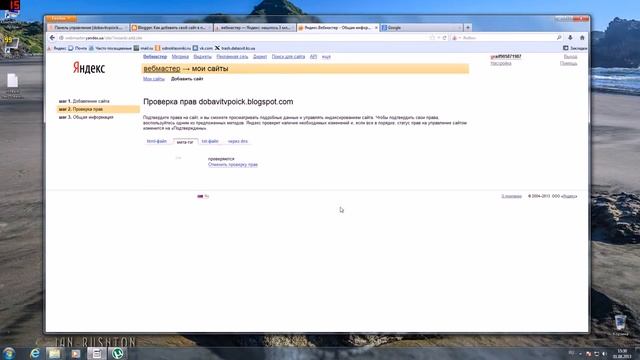Open the Почта bookmark
This screenshot has height=360, width=640.
pos(78,48)
